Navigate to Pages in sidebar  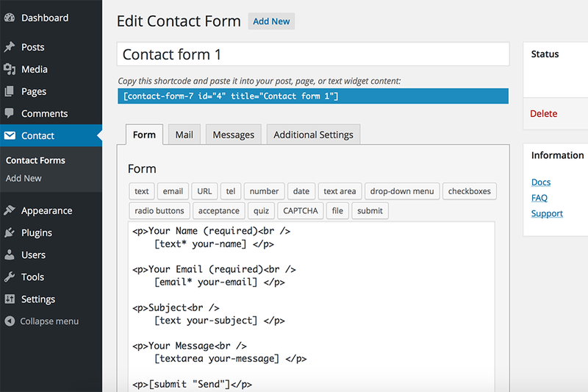pos(34,91)
